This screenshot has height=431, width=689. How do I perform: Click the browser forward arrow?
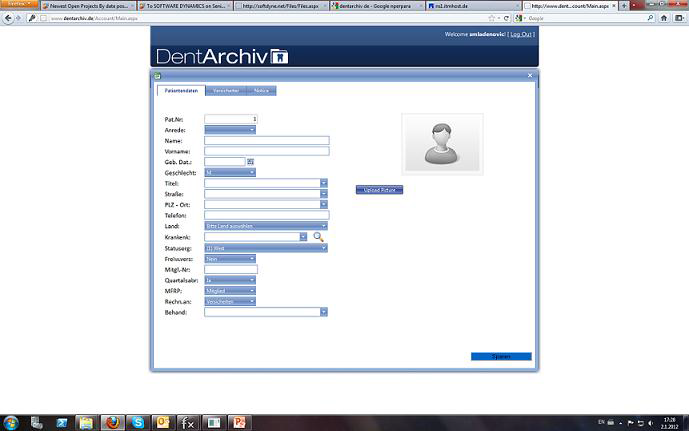(x=18, y=18)
